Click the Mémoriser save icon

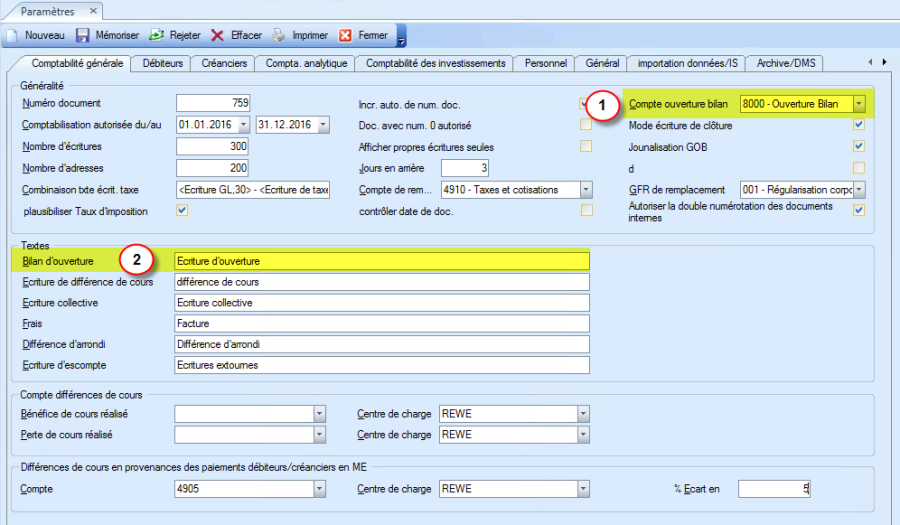[84, 35]
